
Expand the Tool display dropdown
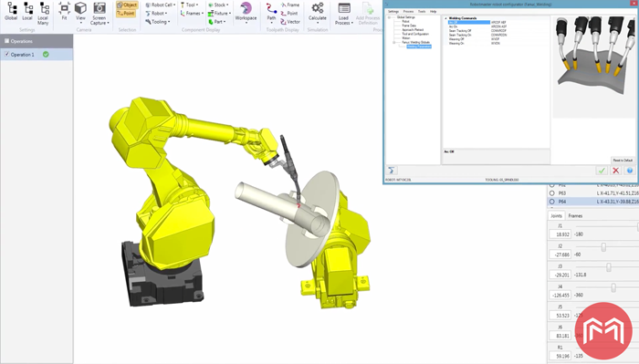190,5
